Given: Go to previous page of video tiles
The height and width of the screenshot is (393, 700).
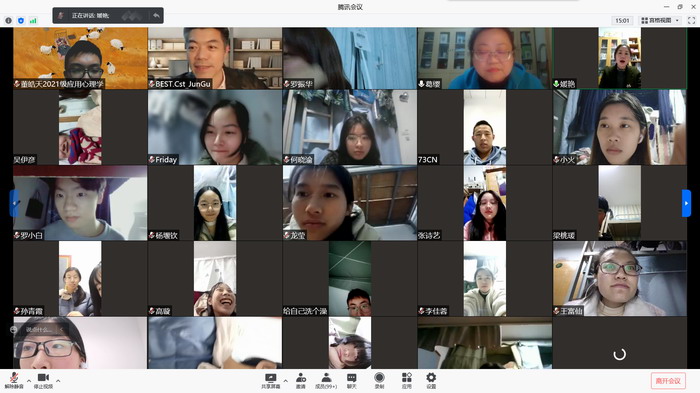Looking at the screenshot, I should click(x=14, y=203).
